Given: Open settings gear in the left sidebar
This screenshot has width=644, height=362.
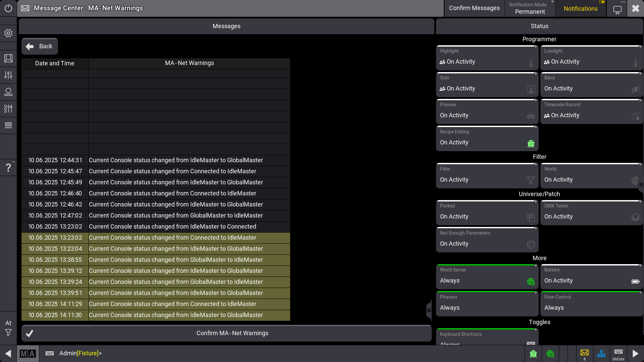Looking at the screenshot, I should tap(8, 33).
